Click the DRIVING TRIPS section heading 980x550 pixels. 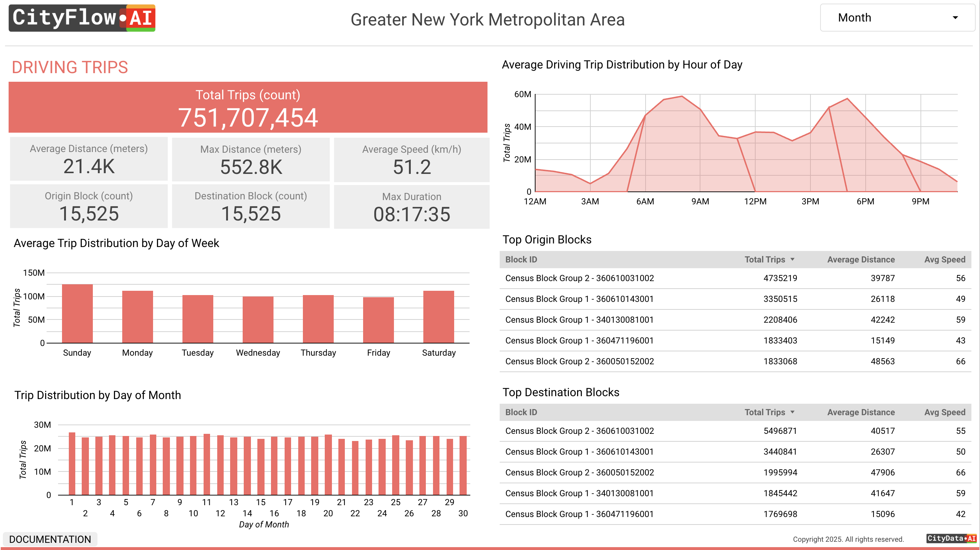tap(70, 67)
